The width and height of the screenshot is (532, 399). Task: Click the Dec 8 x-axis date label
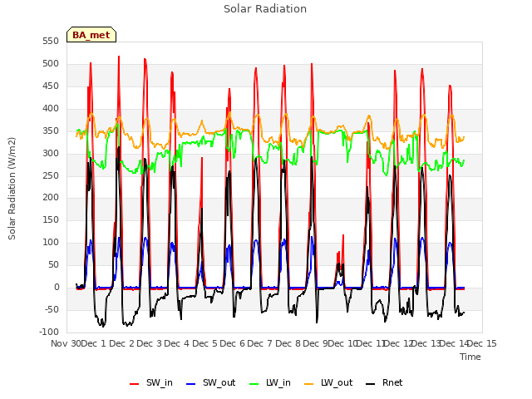tap(288, 343)
